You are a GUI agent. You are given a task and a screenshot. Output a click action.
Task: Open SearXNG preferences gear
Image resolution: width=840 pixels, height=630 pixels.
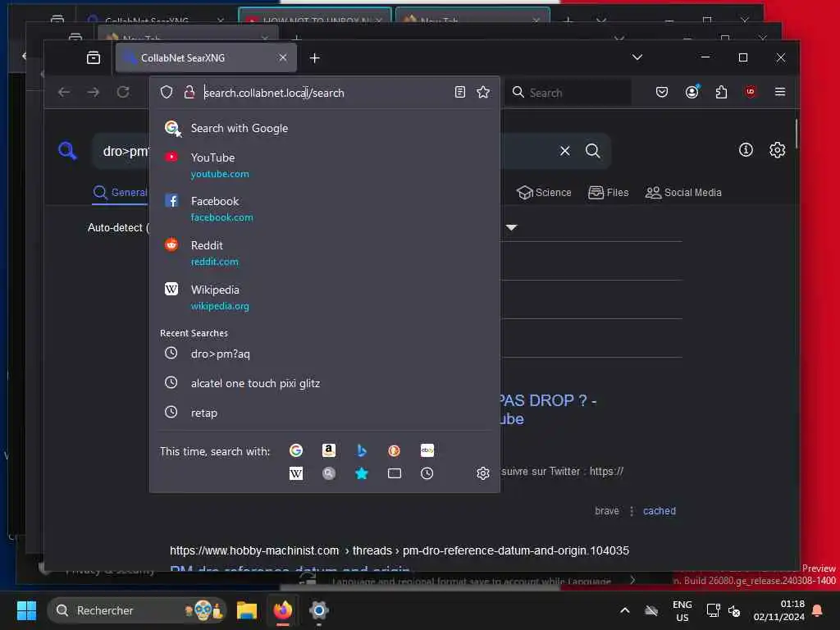tap(778, 150)
